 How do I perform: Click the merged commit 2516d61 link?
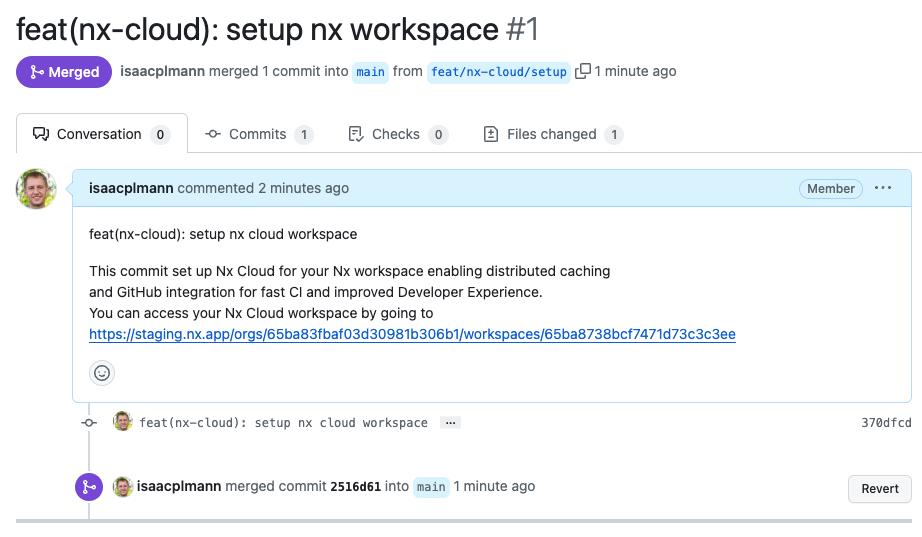[355, 487]
